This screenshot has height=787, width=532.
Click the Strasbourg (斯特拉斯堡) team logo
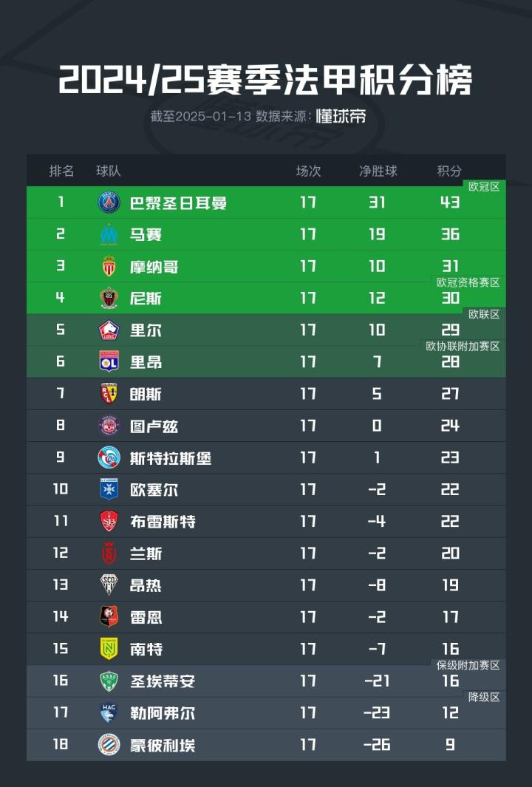pyautogui.click(x=109, y=457)
